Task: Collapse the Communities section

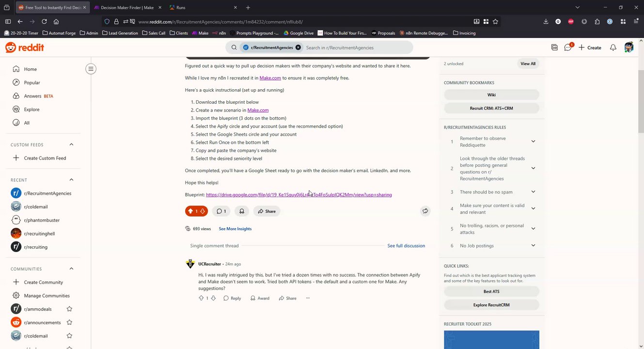Action: pos(71,269)
